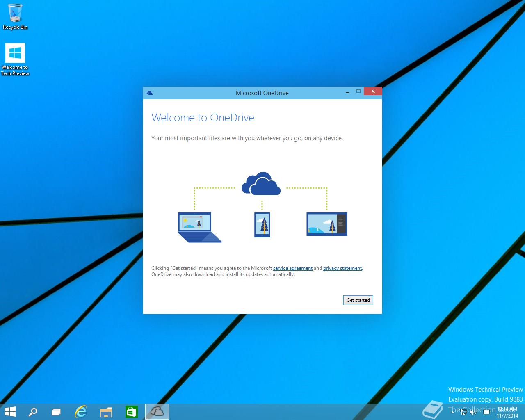
Task: Maximize the Microsoft OneDrive window
Action: pyautogui.click(x=358, y=91)
